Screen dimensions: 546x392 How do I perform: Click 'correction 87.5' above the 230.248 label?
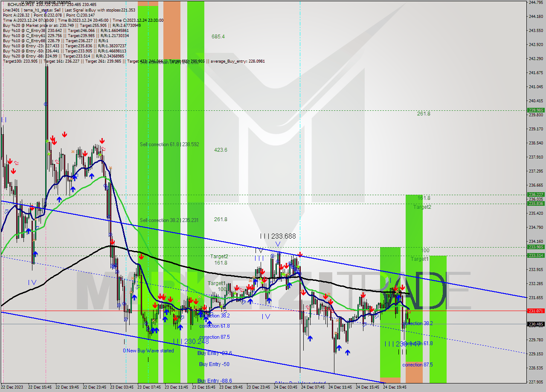tap(215, 337)
